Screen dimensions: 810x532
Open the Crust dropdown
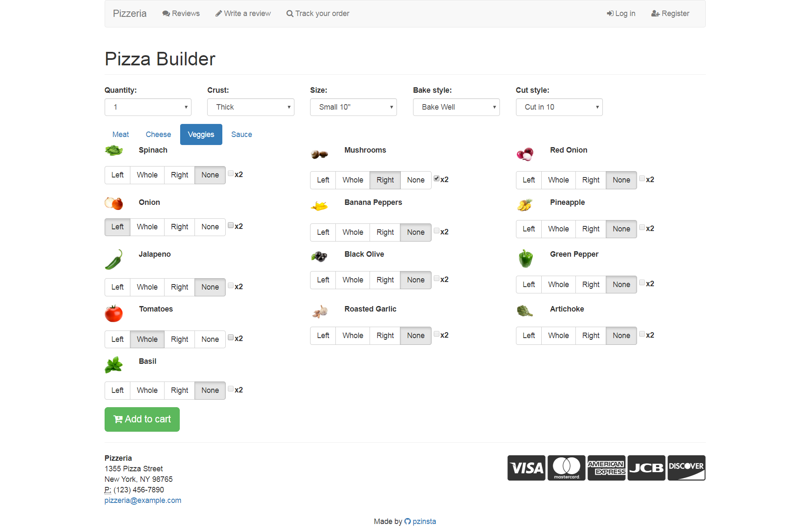[x=251, y=107]
